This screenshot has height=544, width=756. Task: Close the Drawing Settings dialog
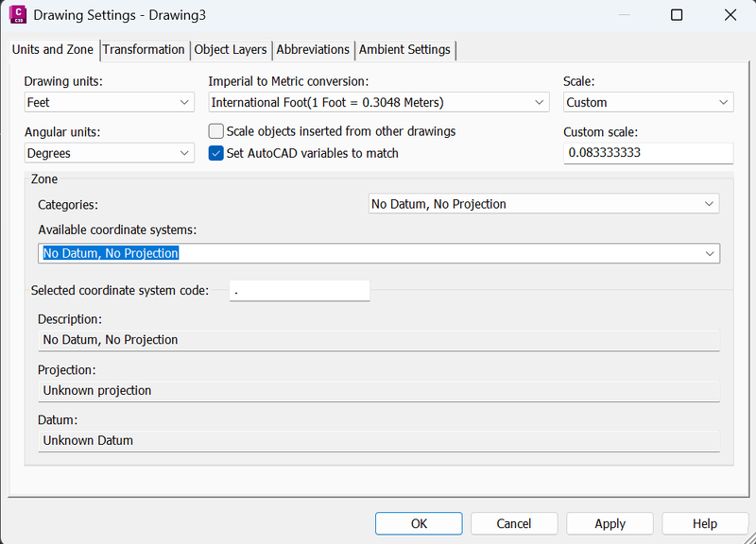(730, 15)
